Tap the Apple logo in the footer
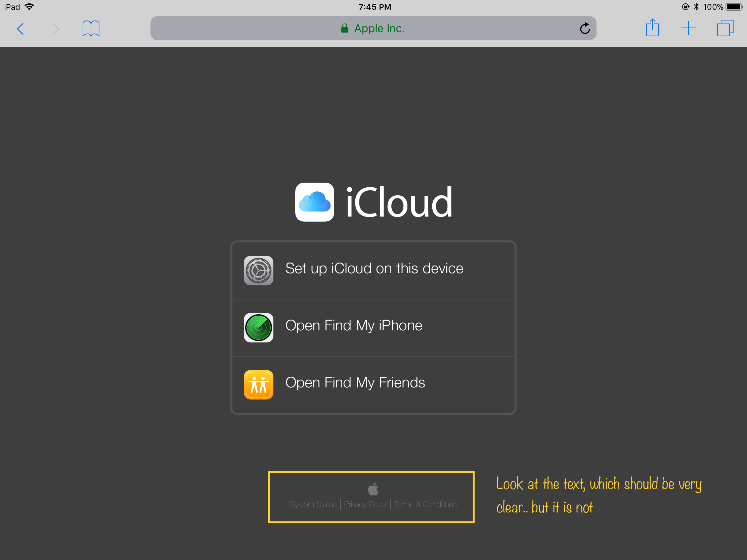747x560 pixels. 373,489
